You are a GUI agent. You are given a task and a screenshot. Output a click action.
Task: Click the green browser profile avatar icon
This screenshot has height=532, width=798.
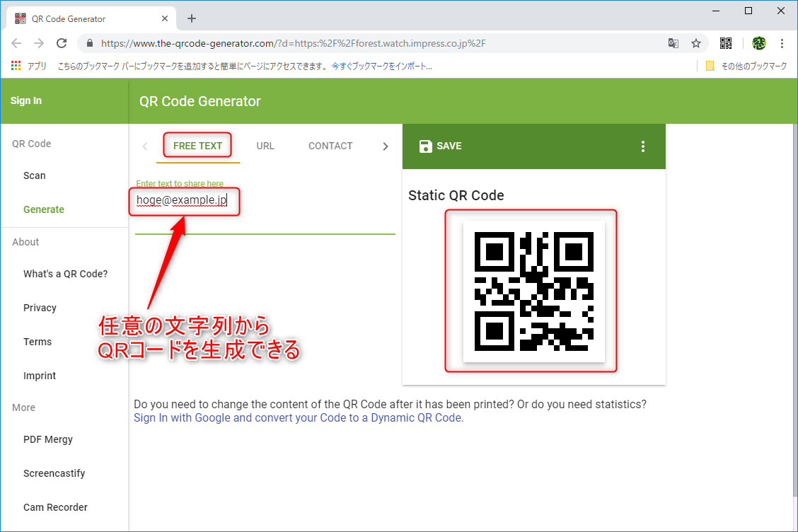(x=758, y=42)
